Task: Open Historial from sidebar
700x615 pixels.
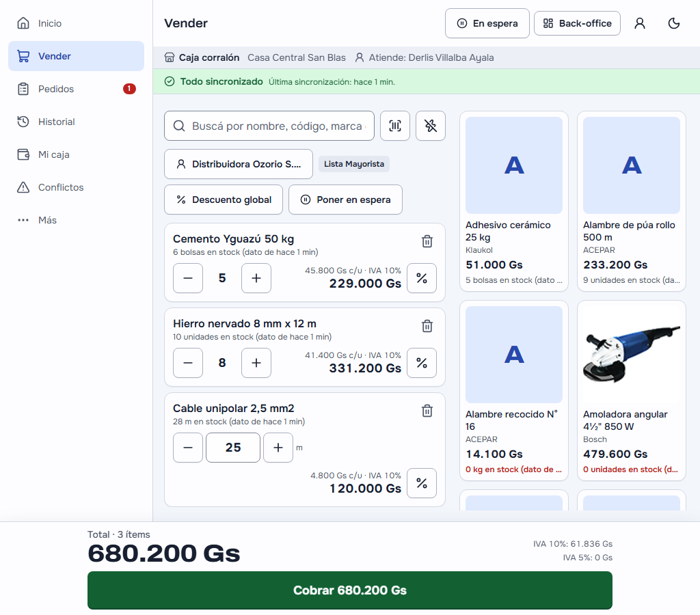Action: tap(77, 122)
